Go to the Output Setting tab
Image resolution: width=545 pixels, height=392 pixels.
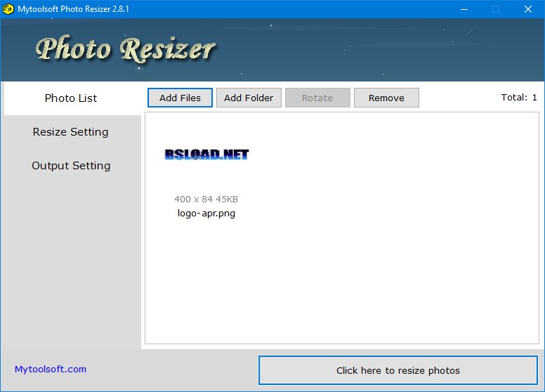click(71, 166)
